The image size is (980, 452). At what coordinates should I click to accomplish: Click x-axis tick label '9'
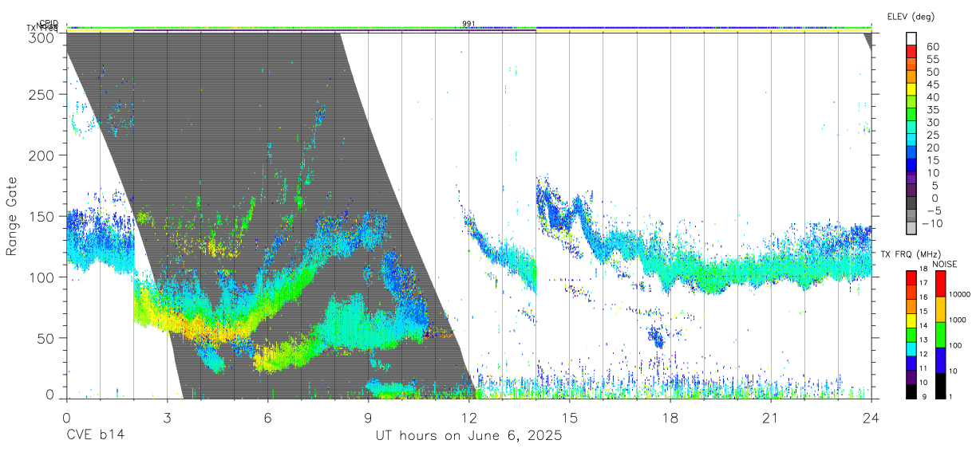point(369,418)
